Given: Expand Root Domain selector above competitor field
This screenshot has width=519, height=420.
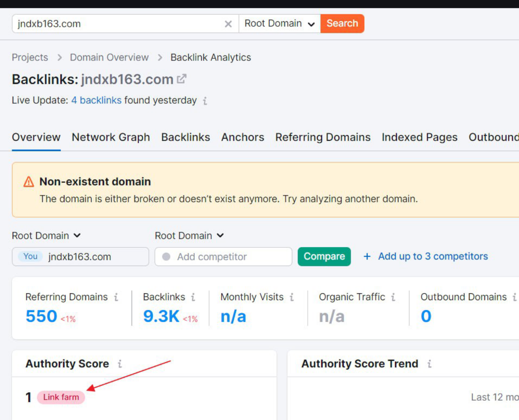Looking at the screenshot, I should point(189,236).
